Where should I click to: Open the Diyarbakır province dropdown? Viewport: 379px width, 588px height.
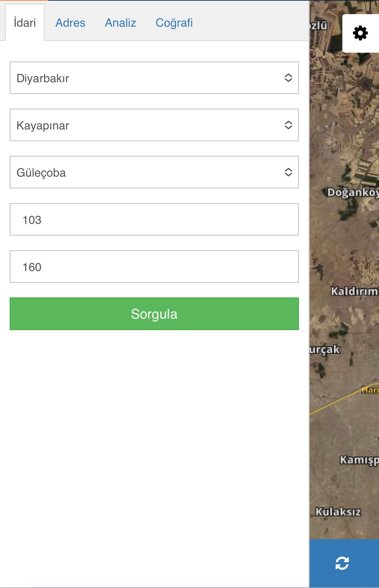click(x=154, y=78)
